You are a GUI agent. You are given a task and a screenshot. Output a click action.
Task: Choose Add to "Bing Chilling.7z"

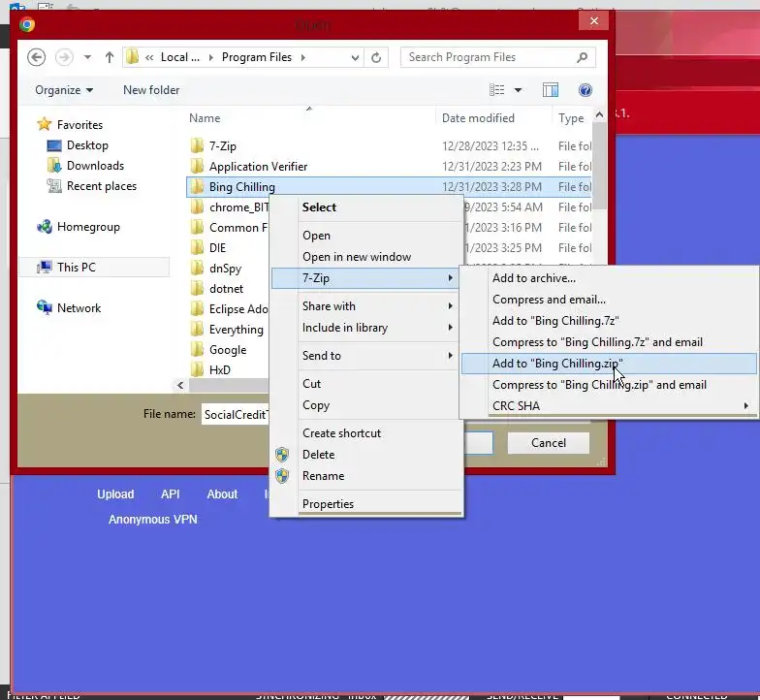click(x=609, y=321)
